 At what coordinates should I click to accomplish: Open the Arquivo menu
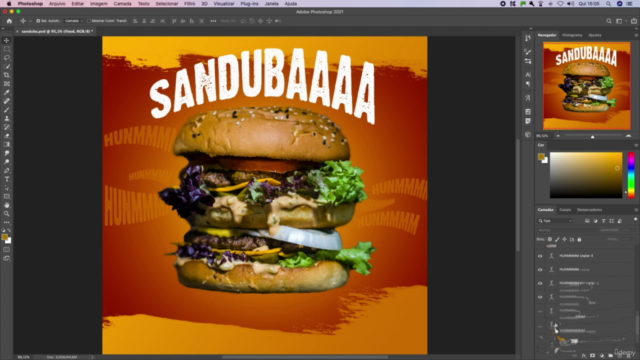click(57, 4)
